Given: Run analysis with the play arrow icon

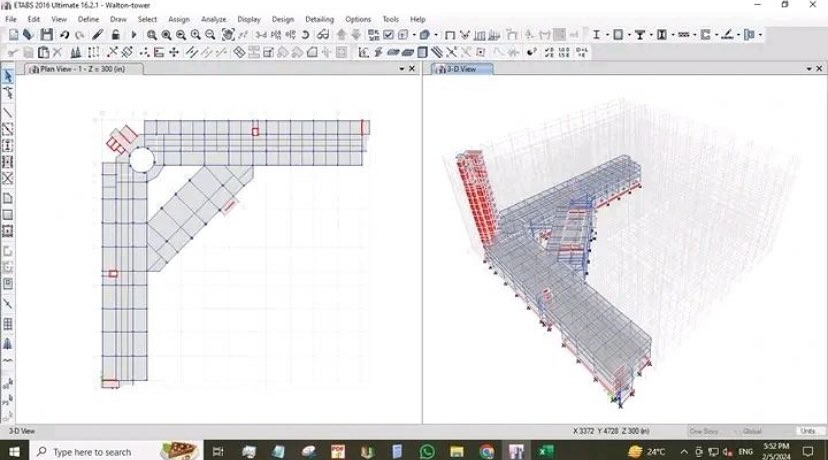Looking at the screenshot, I should [134, 35].
